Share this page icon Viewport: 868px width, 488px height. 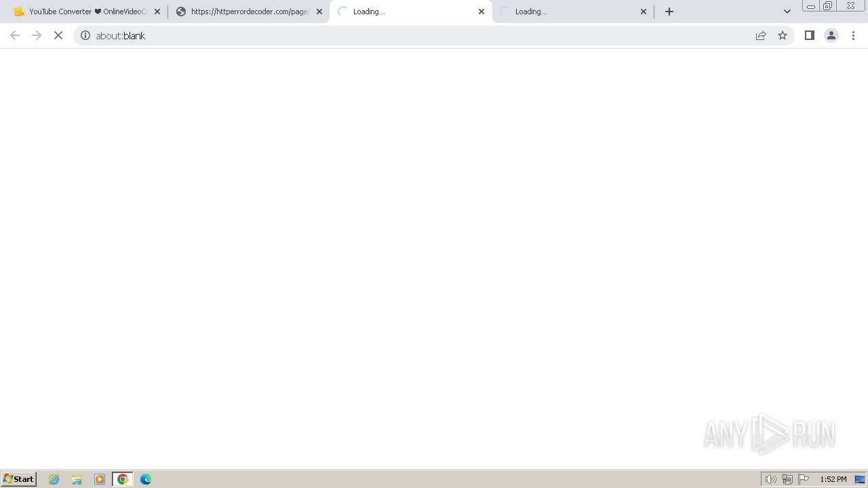point(761,35)
